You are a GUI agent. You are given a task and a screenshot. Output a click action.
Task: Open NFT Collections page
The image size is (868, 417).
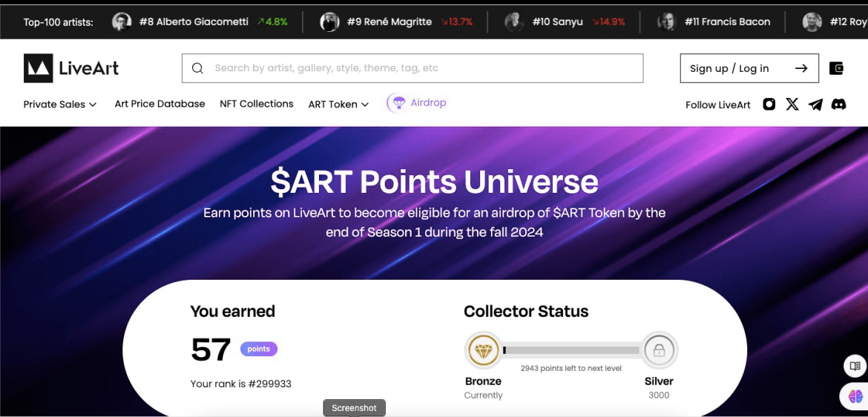click(x=256, y=104)
